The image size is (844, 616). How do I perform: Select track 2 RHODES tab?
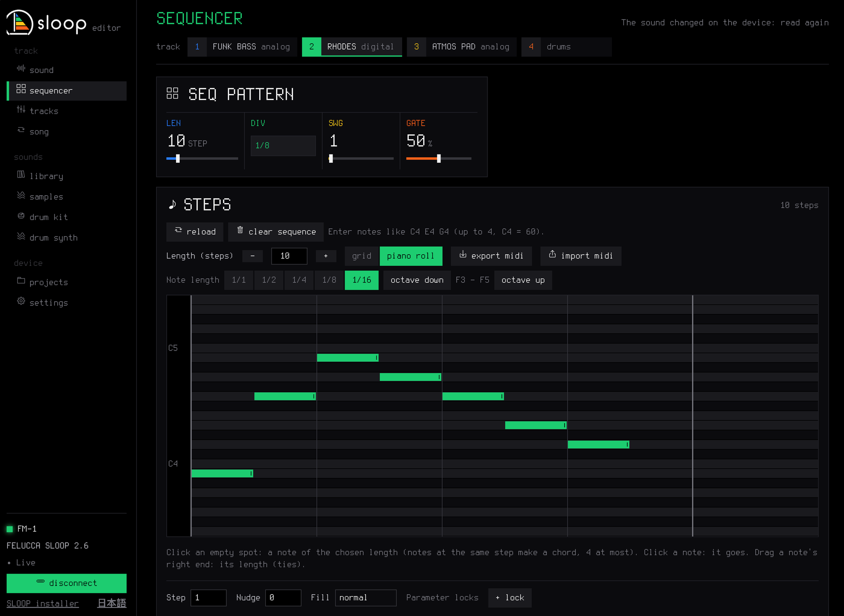pyautogui.click(x=352, y=47)
